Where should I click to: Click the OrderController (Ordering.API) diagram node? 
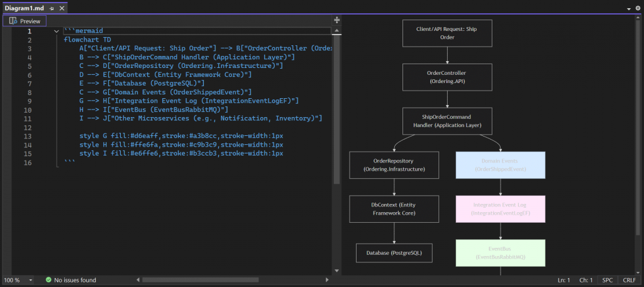[x=447, y=77]
